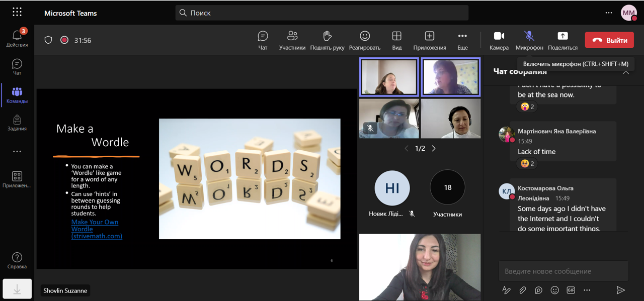Open the profile avatar MM
Image resolution: width=644 pixels, height=301 pixels.
629,13
